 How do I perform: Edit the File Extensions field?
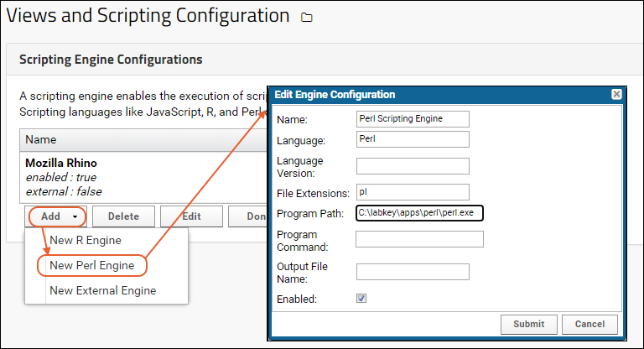coord(413,191)
